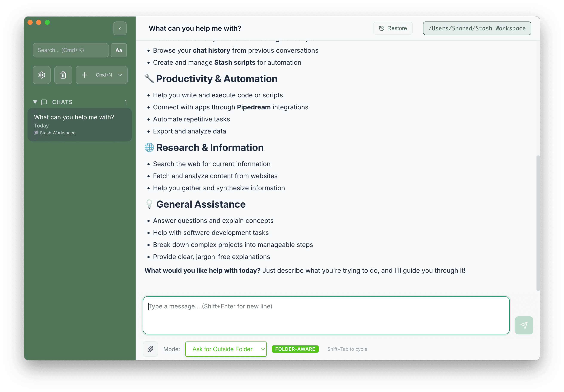Collapse the CHATS section with the triangle
This screenshot has height=392, width=564.
tap(35, 102)
